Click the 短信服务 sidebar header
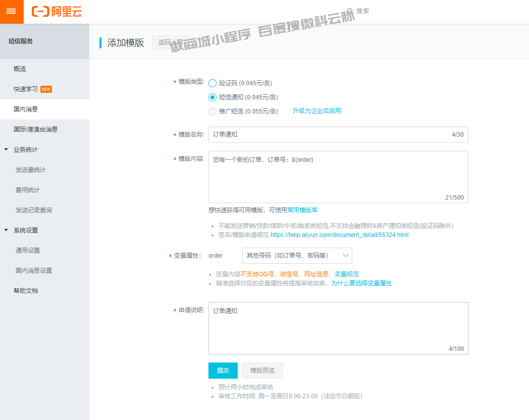The height and width of the screenshot is (420, 529). coord(21,41)
